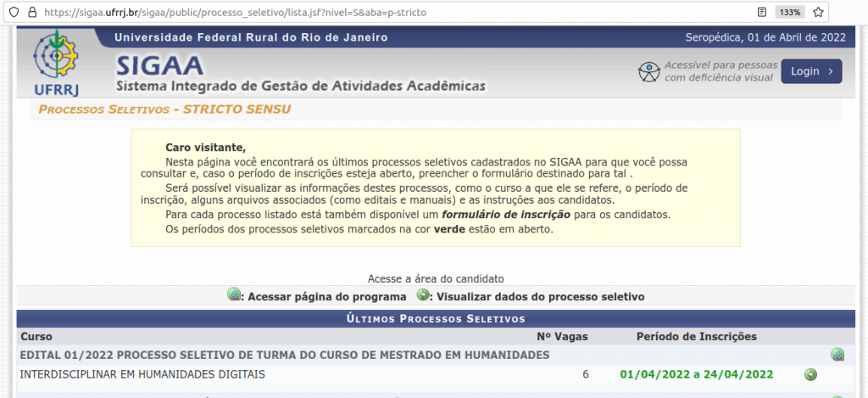The height and width of the screenshot is (398, 868).
Task: Toggle reader view in the address bar
Action: pyautogui.click(x=763, y=13)
